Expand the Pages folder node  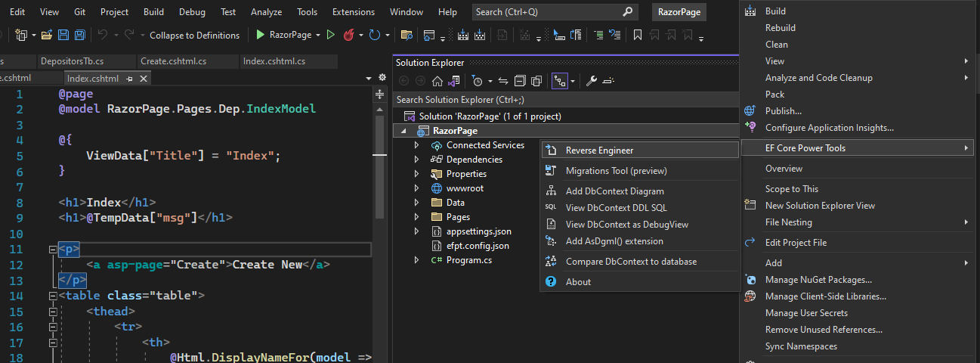point(416,217)
